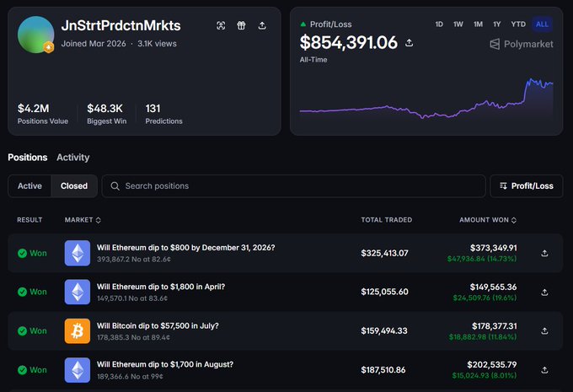Screen dimensions: 573x392
Task: Sort by the MARKET column header
Action: click(83, 220)
